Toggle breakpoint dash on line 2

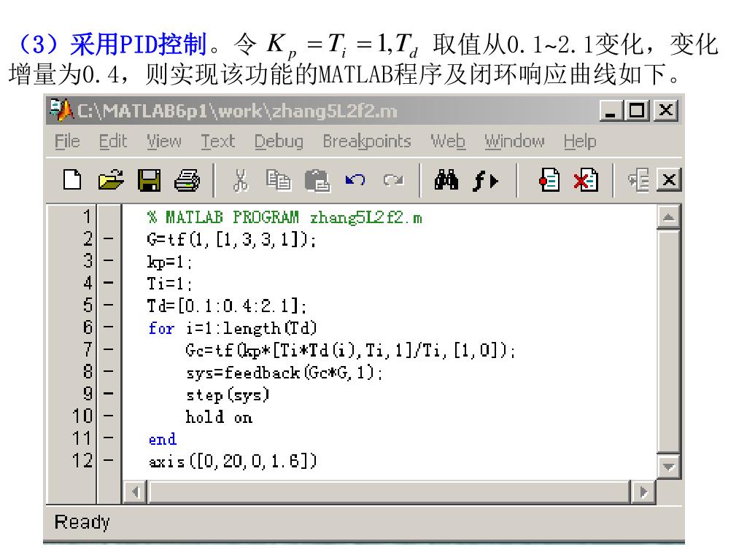coord(109,238)
